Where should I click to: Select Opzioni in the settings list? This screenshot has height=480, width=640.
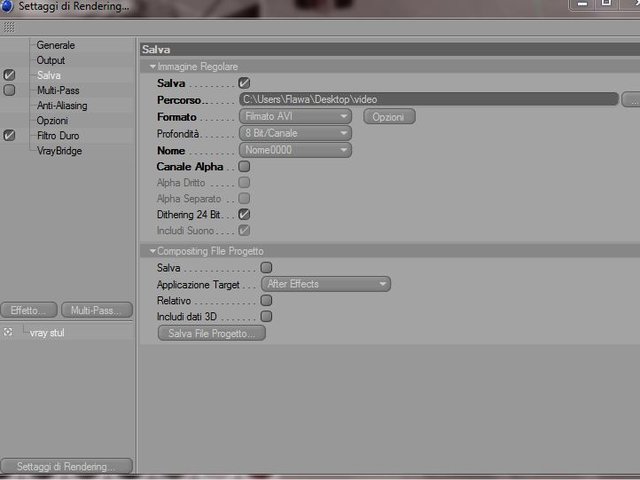[52, 121]
